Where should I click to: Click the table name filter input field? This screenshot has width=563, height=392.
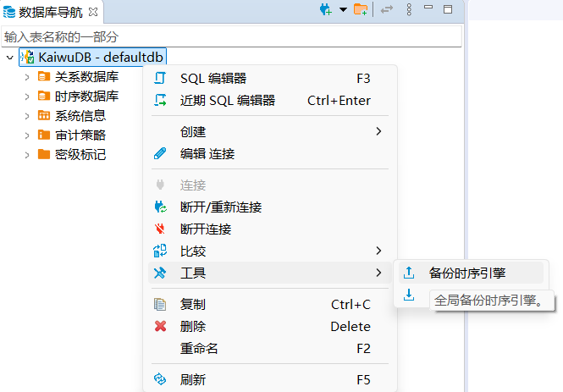231,36
